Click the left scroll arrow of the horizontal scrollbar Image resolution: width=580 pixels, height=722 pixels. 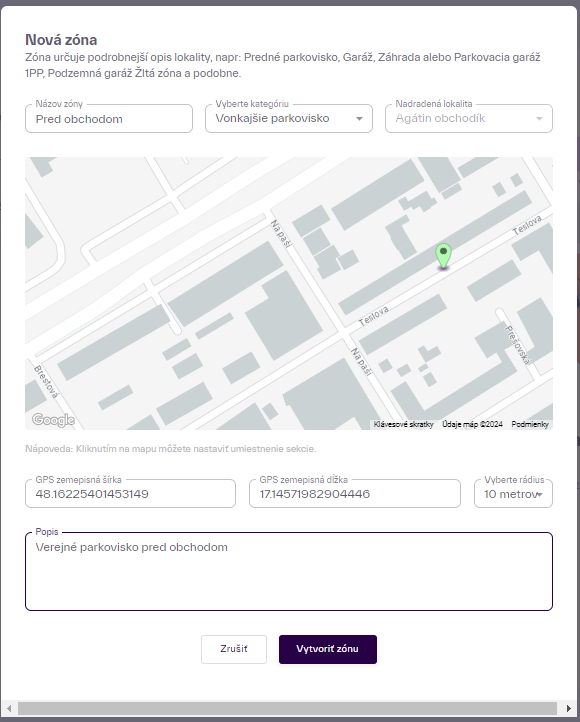tap(9, 708)
